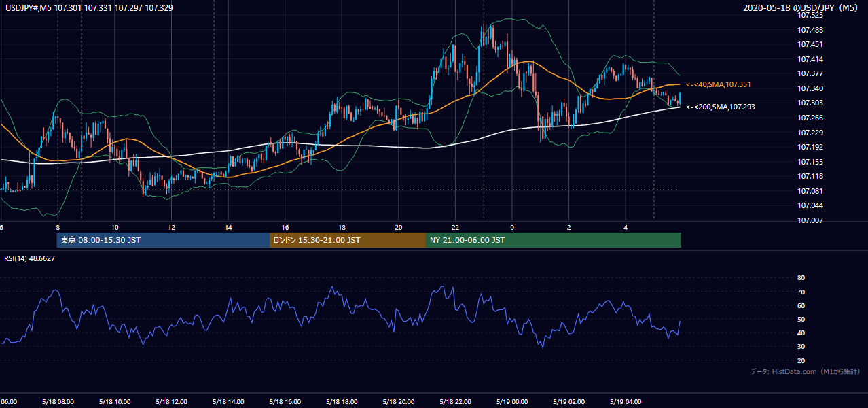Click the 107.044 price axis value
The width and height of the screenshot is (868, 408).
point(811,205)
